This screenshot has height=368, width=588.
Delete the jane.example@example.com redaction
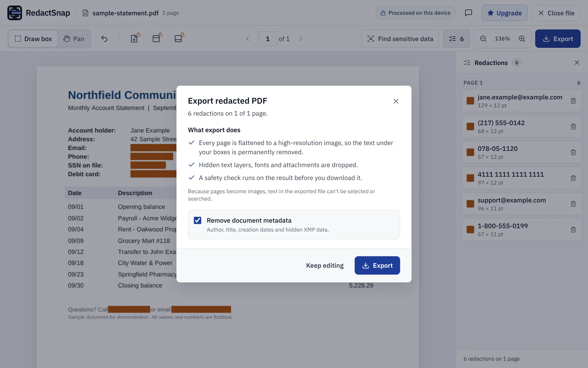pos(573,101)
